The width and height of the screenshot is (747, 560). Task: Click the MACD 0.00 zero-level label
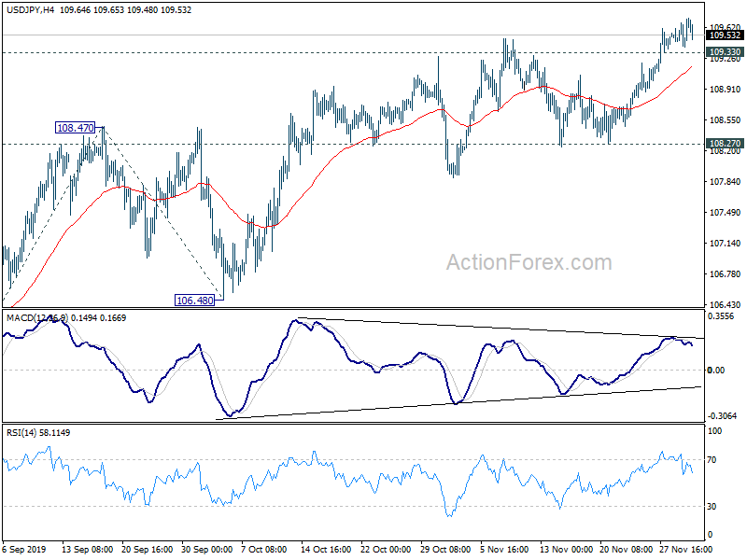coord(716,370)
